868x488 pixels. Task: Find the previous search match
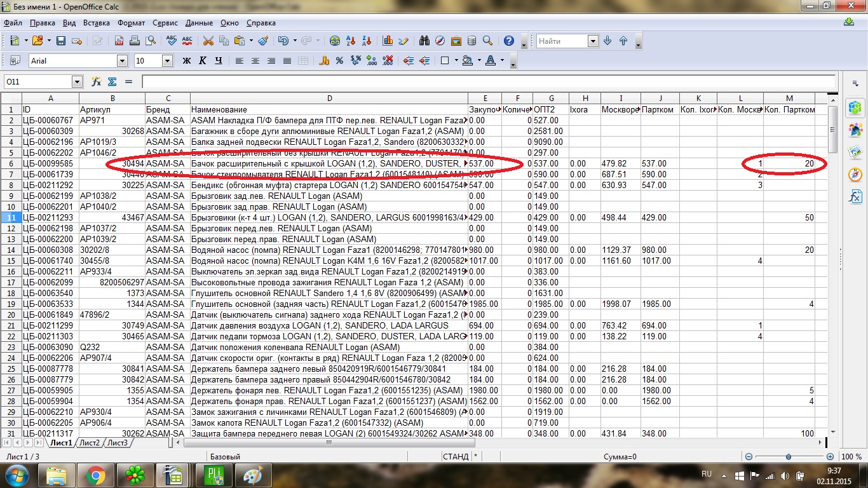pos(623,41)
